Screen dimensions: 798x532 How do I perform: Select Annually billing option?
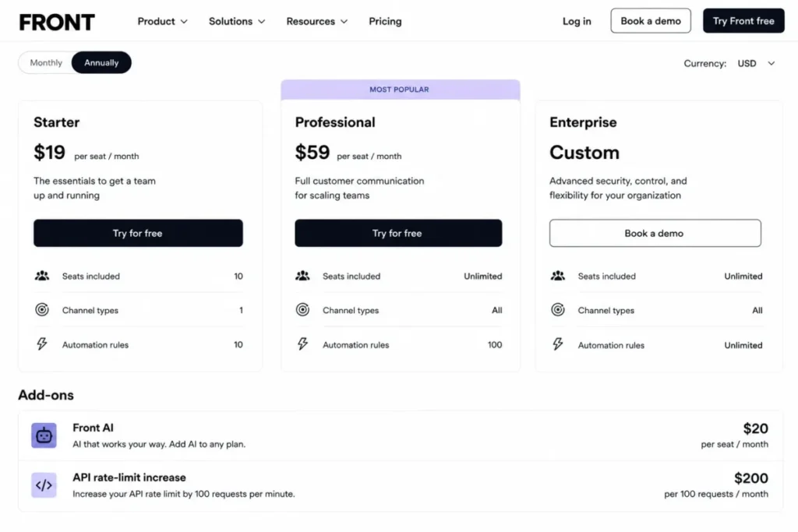click(101, 62)
